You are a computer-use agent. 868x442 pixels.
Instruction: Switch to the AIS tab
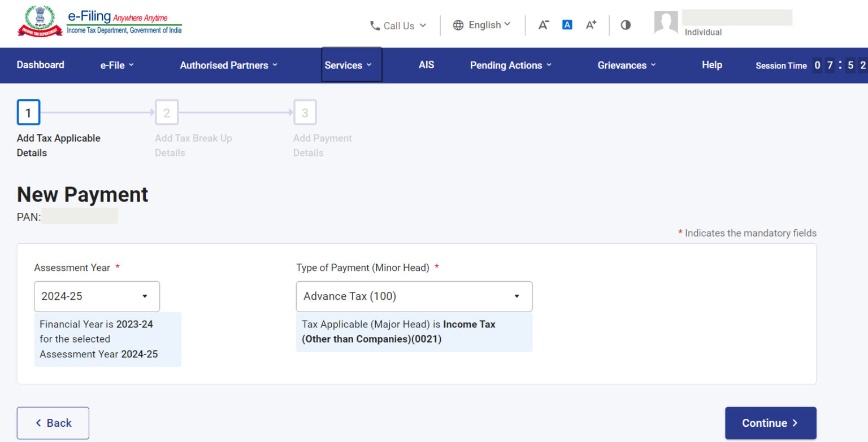tap(426, 65)
